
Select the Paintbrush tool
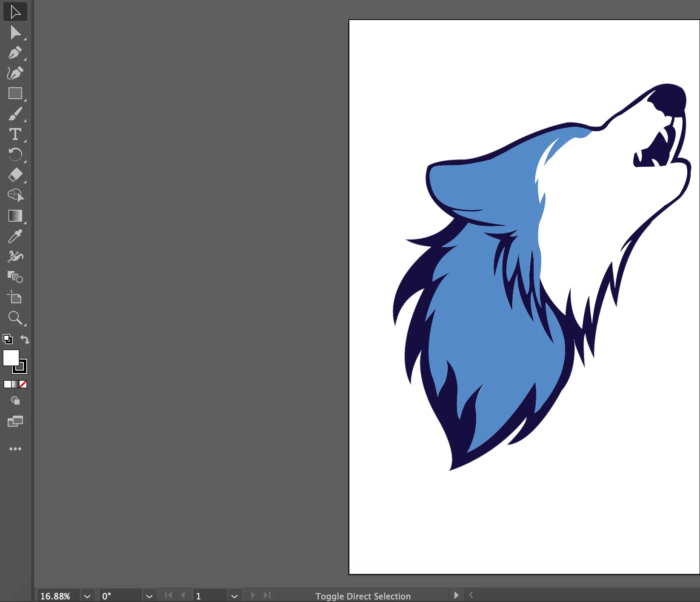pyautogui.click(x=15, y=114)
